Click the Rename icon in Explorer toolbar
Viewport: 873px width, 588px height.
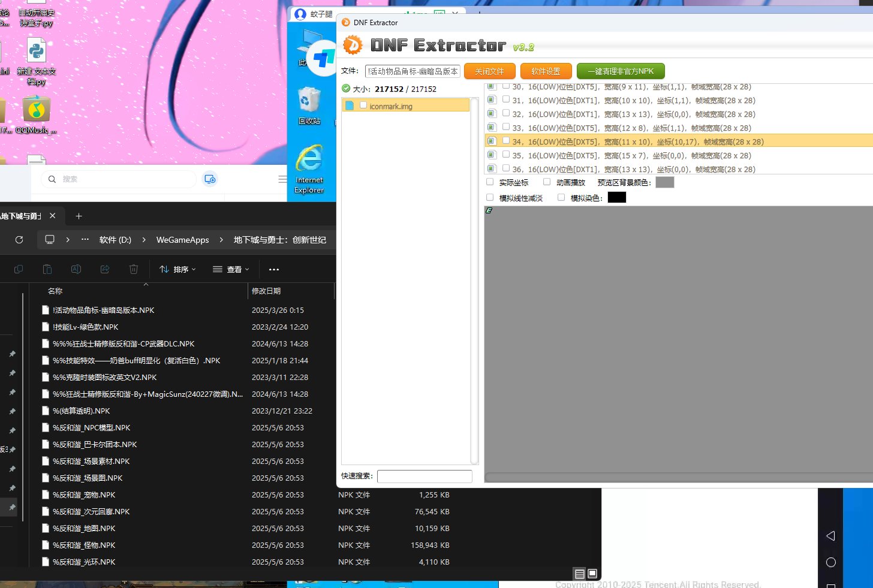coord(76,270)
